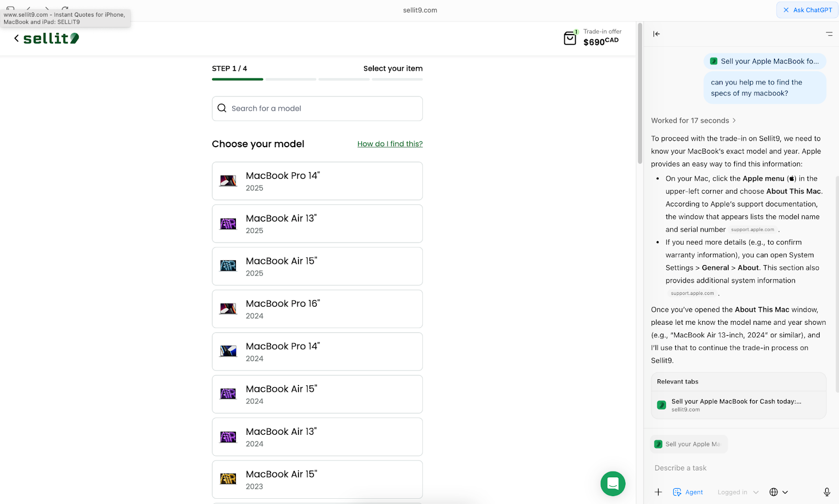Choose MacBook Air 15" 2025 model
This screenshot has width=839, height=504.
[317, 266]
